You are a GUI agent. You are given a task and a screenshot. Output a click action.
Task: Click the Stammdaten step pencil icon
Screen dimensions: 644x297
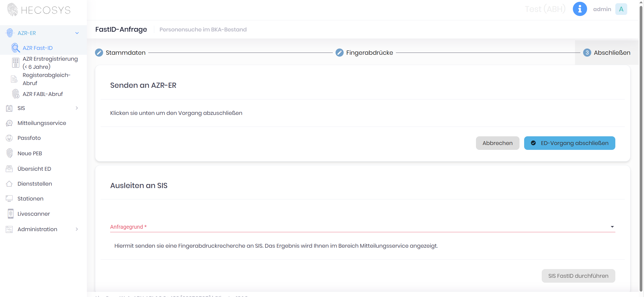tap(99, 53)
